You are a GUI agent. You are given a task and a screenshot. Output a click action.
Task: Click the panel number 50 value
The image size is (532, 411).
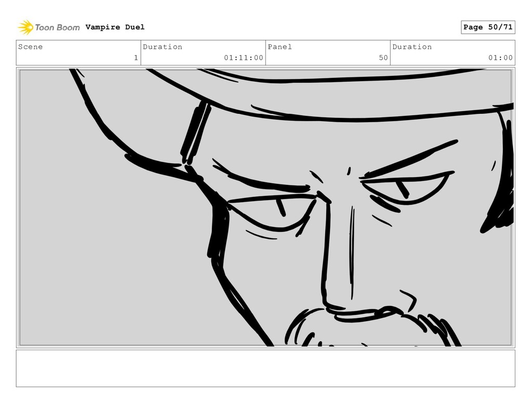[383, 58]
